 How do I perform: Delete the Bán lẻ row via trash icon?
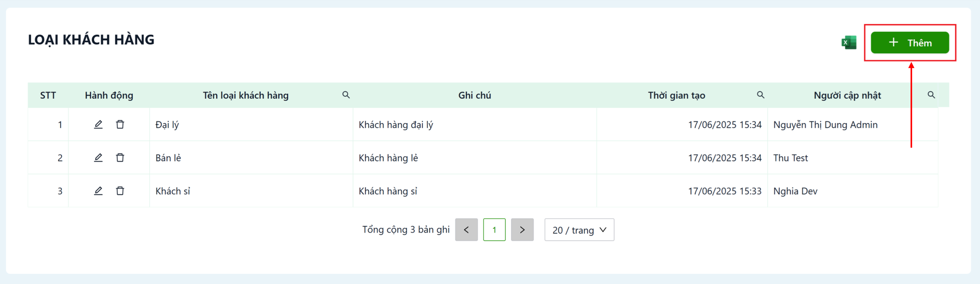coord(120,157)
